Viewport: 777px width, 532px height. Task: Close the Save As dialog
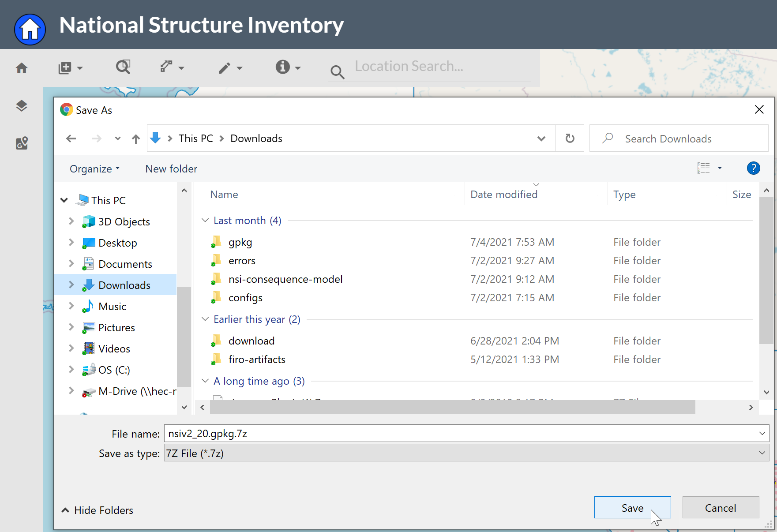pyautogui.click(x=759, y=109)
